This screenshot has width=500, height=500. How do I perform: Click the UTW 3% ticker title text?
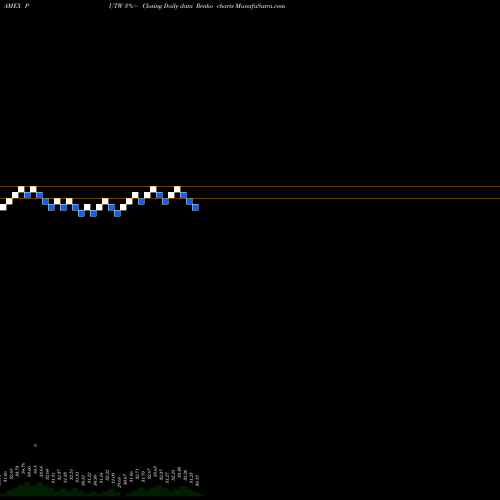123,6
